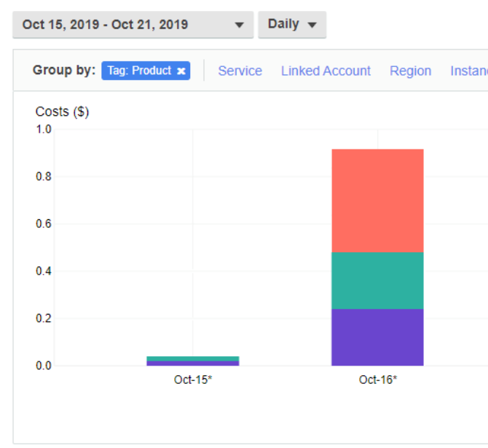Viewport: 488px width, 448px height.
Task: Click the Costs ($) axis title
Action: 62,111
